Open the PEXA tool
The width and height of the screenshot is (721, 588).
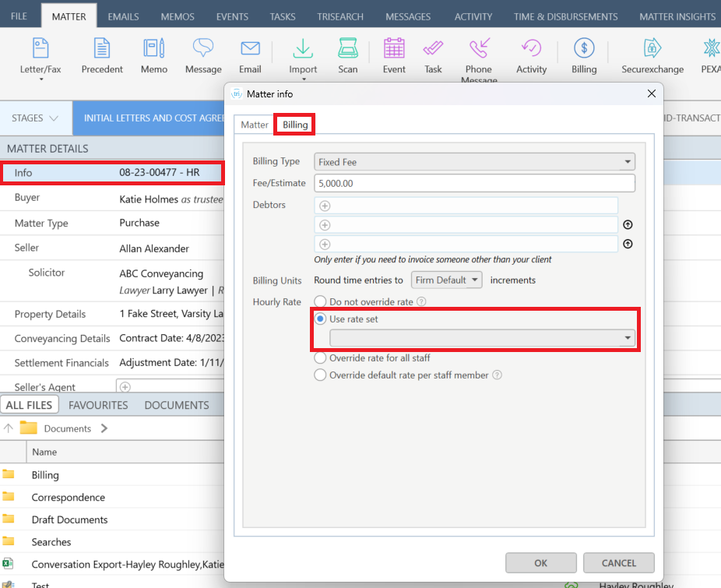click(711, 55)
